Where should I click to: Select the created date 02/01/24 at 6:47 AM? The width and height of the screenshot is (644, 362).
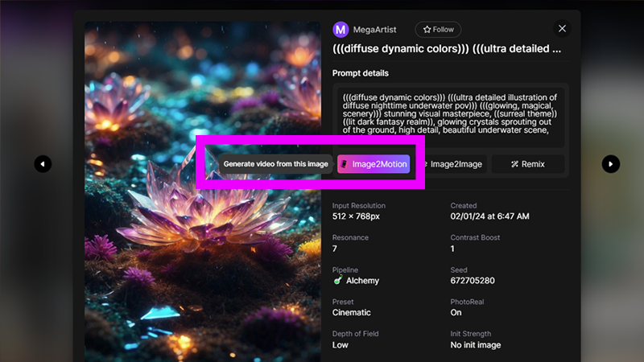click(489, 216)
